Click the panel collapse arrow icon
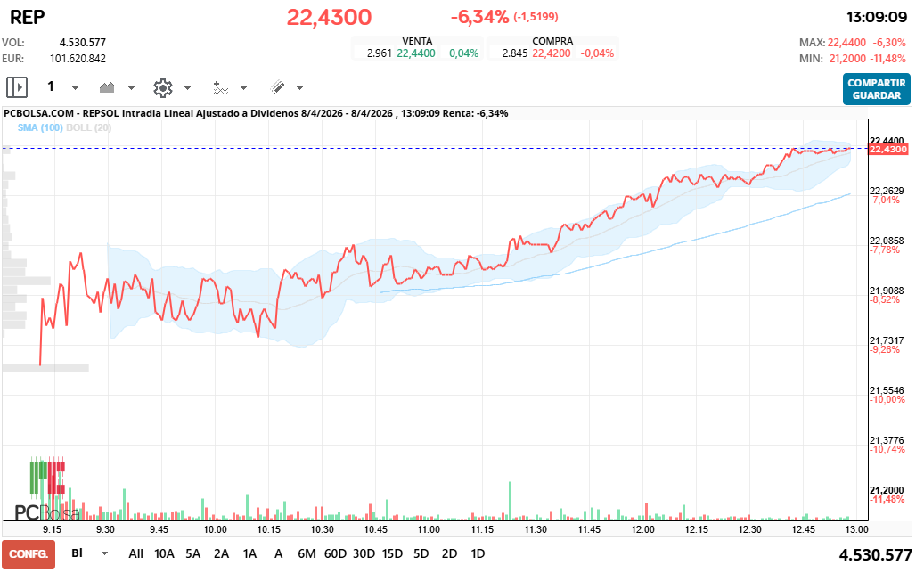Screen dimensions: 924x573 (x=16, y=87)
